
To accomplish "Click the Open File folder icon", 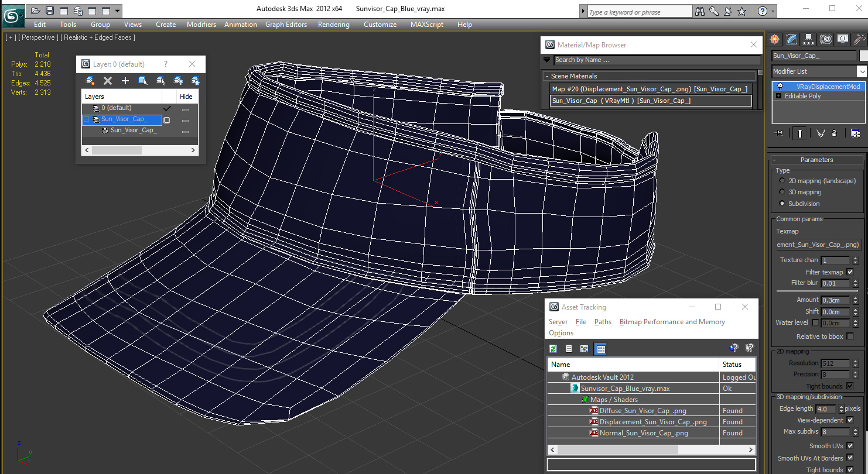I will click(x=36, y=11).
